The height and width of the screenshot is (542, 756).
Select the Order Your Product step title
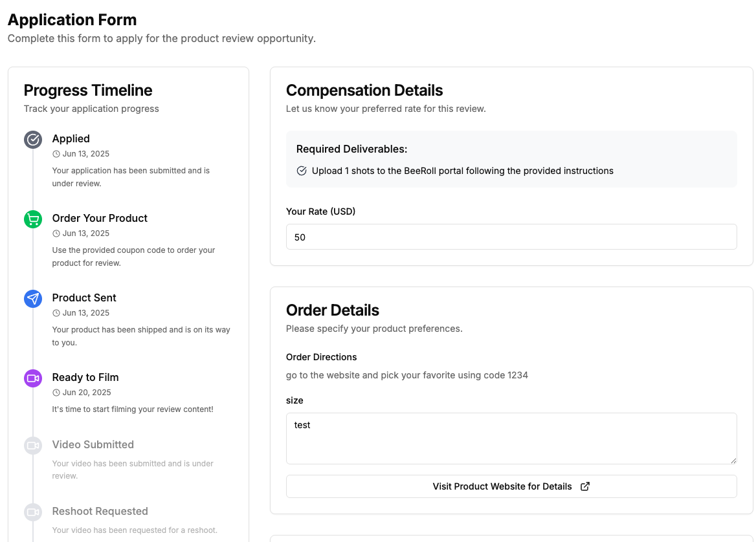pos(100,218)
